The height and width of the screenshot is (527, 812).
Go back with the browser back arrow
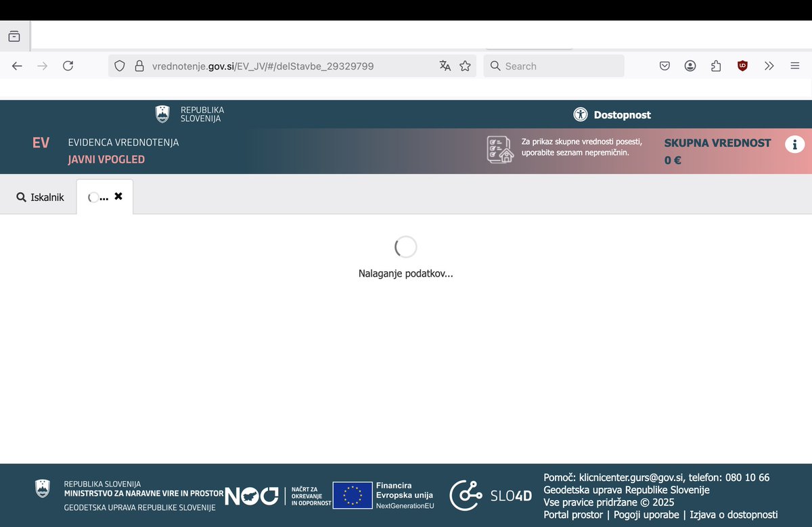[18, 66]
